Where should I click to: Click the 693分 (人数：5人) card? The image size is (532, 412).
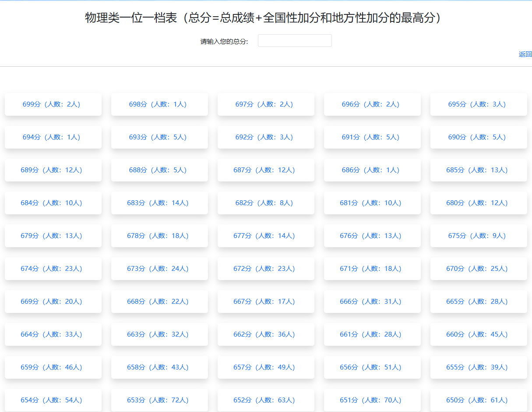tap(159, 137)
